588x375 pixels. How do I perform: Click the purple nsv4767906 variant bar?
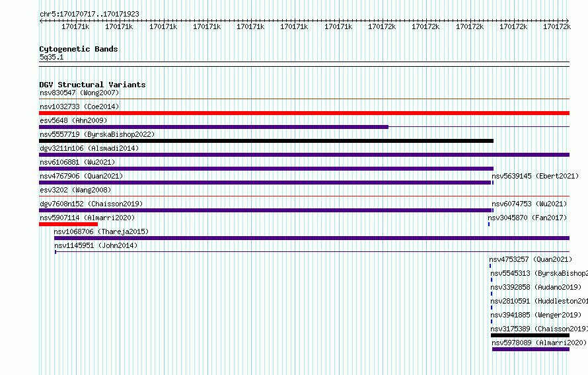[x=265, y=183]
